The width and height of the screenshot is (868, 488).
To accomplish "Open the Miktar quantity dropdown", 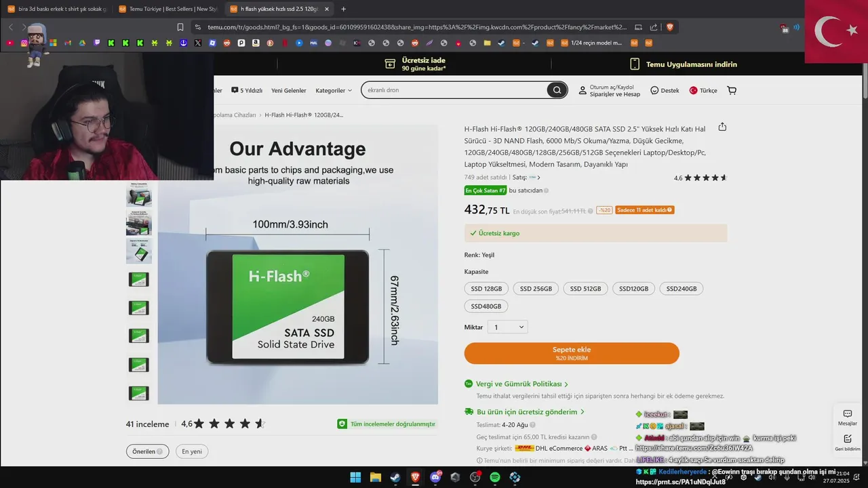I will click(507, 327).
